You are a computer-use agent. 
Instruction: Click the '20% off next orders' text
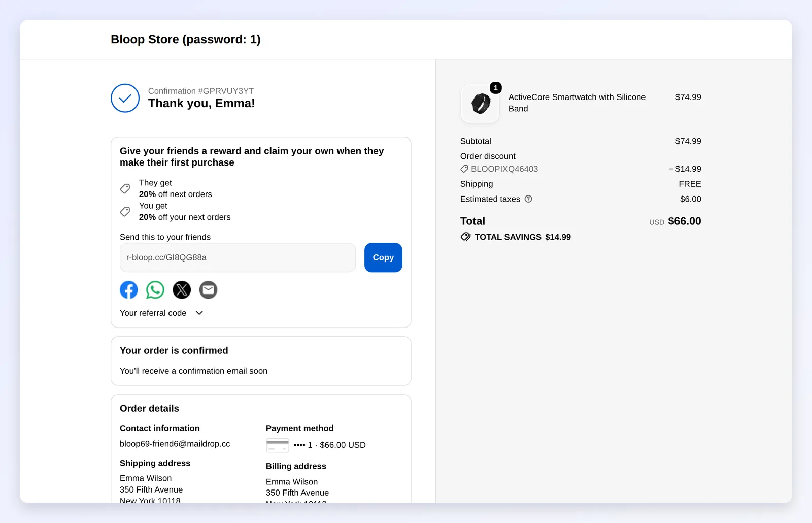(176, 194)
